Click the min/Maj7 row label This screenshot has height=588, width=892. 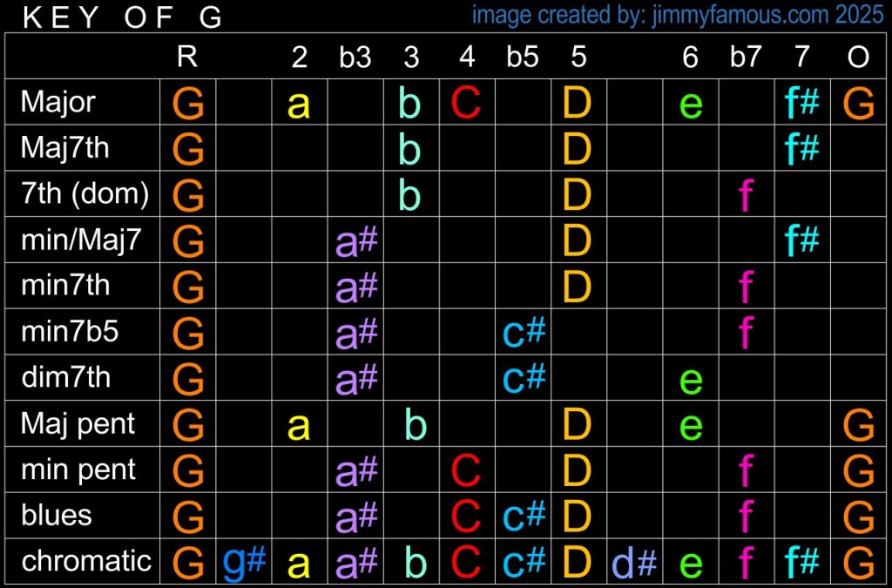click(x=80, y=240)
